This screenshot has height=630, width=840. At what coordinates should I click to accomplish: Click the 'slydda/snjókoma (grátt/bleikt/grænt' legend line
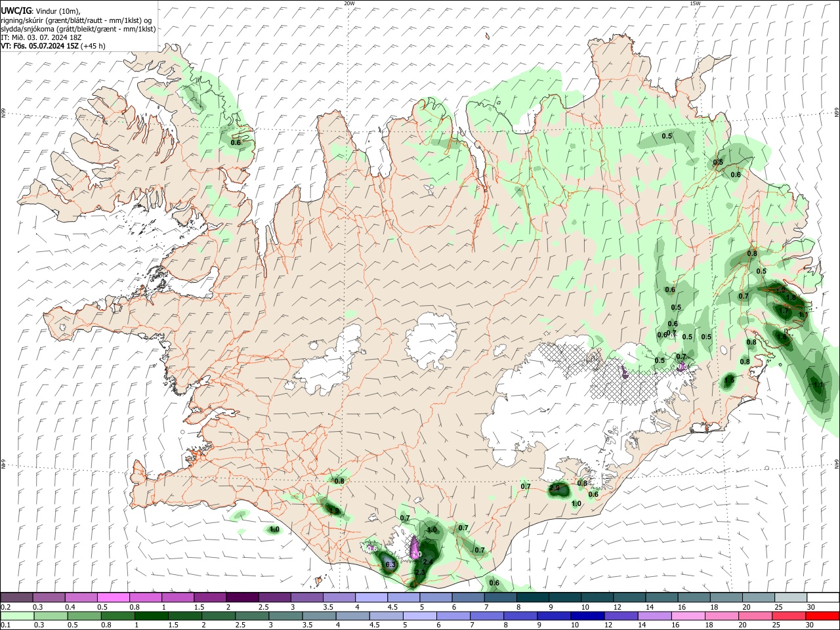click(x=78, y=29)
